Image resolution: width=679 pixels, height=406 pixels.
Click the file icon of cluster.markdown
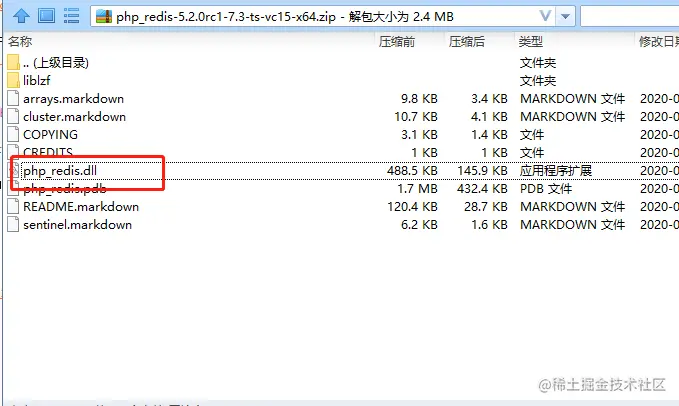pos(13,116)
